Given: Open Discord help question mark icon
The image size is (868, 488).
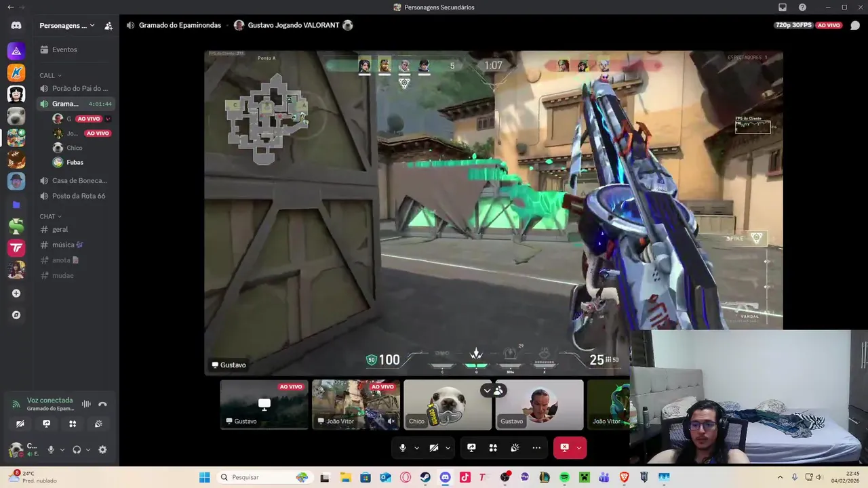Looking at the screenshot, I should point(802,7).
